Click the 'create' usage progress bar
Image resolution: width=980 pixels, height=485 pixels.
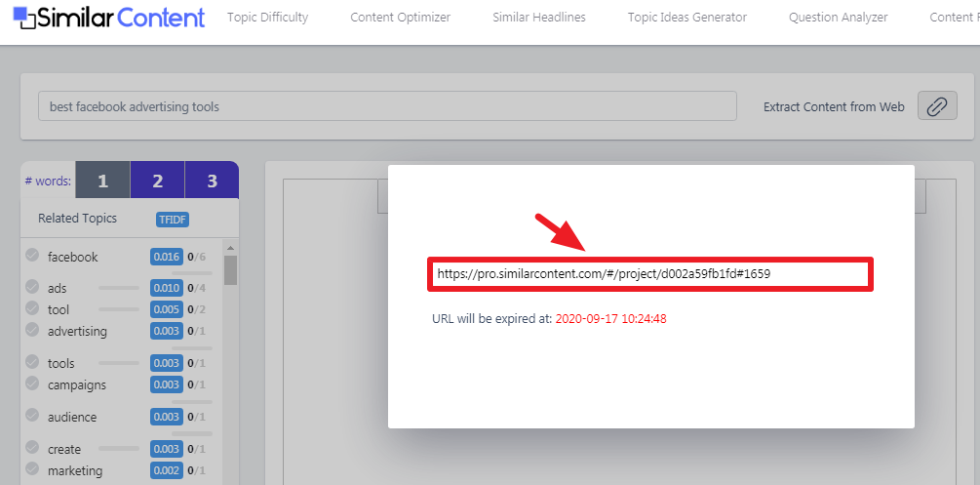click(x=119, y=449)
